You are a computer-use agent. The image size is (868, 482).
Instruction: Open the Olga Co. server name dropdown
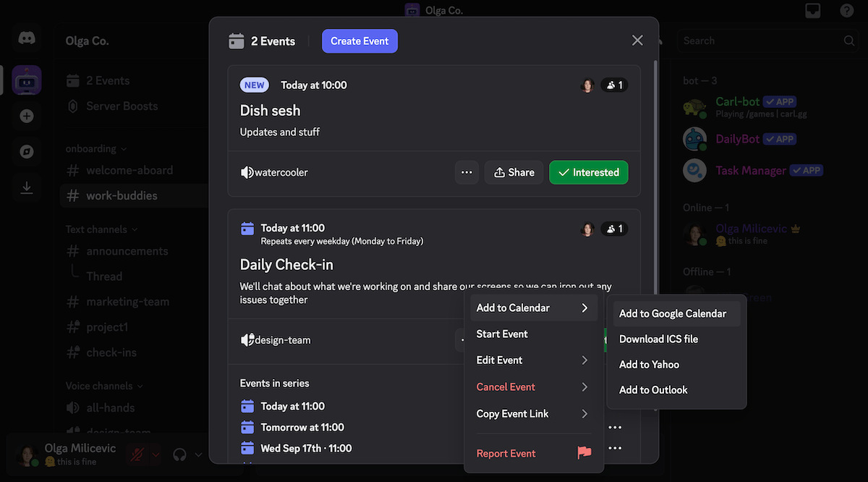[86, 41]
